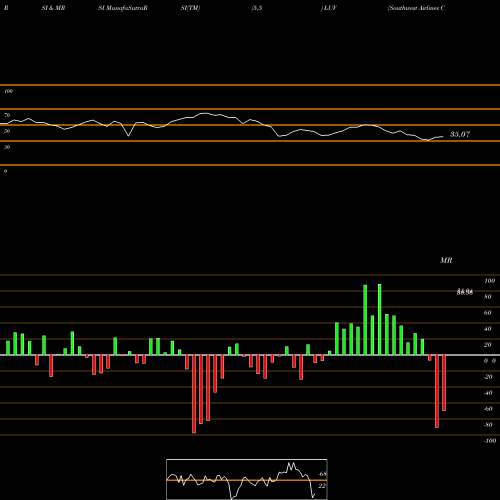
Task: Click the 'SI & MR' header label
Action: [x=53, y=8]
